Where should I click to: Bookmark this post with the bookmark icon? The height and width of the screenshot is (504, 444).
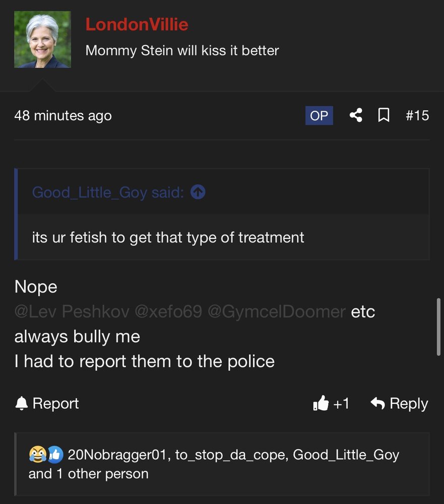[x=384, y=115]
